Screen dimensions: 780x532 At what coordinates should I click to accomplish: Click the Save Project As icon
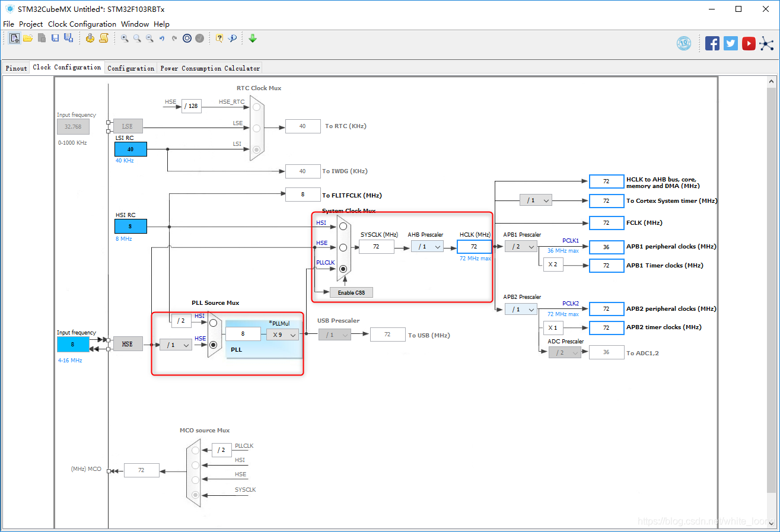(x=69, y=38)
